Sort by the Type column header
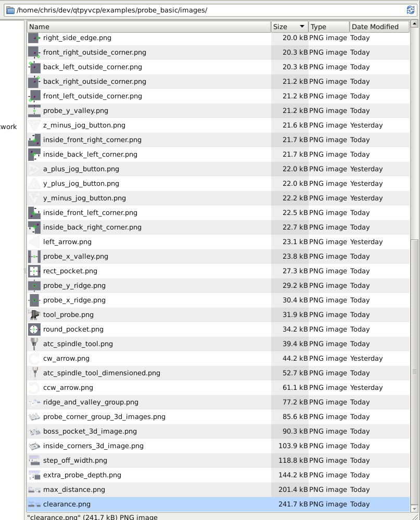 329,27
